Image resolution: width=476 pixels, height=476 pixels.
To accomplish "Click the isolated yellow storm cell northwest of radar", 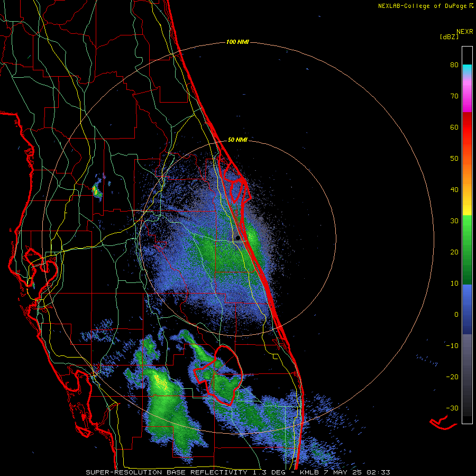I will (96, 191).
